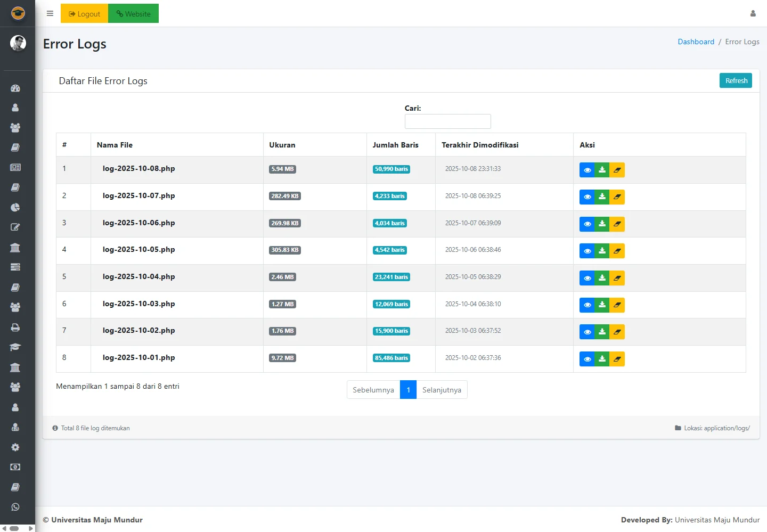Clear log-2025-10-06.php with eraser icon
This screenshot has width=767, height=532.
[x=617, y=224]
